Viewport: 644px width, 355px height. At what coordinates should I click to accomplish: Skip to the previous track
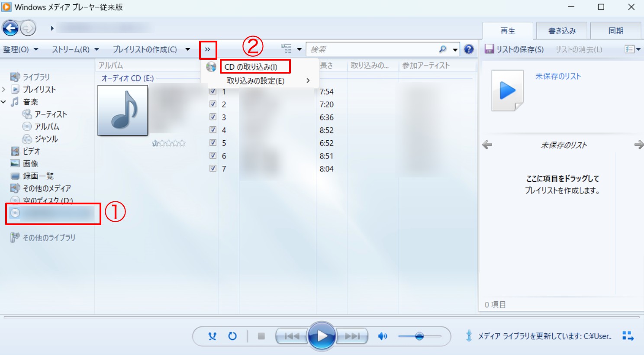coord(292,336)
